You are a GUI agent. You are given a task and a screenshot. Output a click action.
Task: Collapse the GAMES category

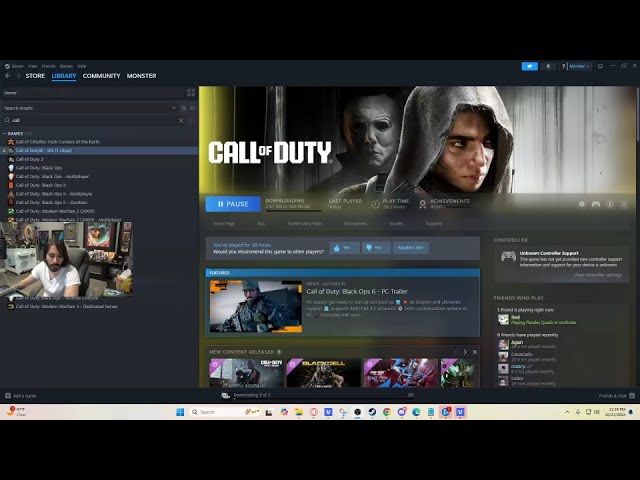4,133
